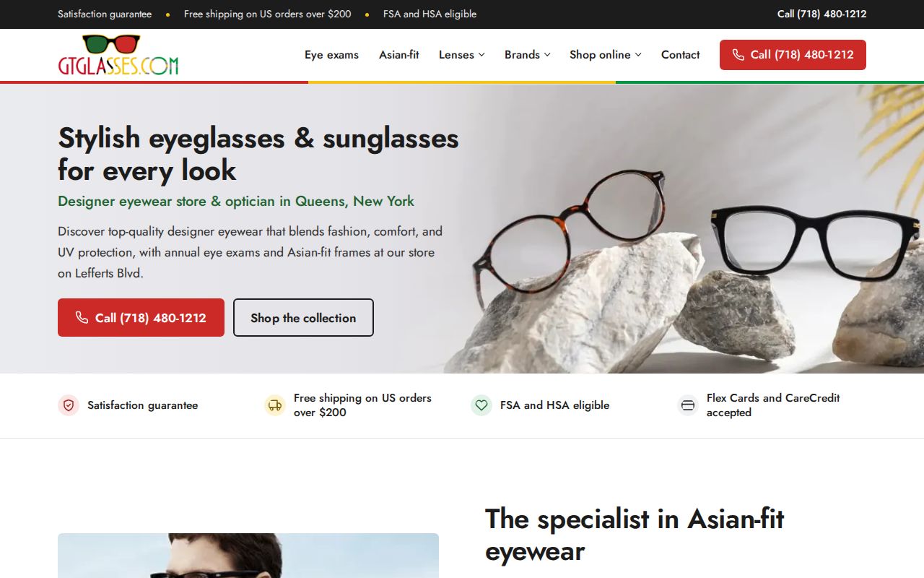This screenshot has width=924, height=578.
Task: Click the shield icon beside Satisfaction guarantee
Action: [x=69, y=405]
